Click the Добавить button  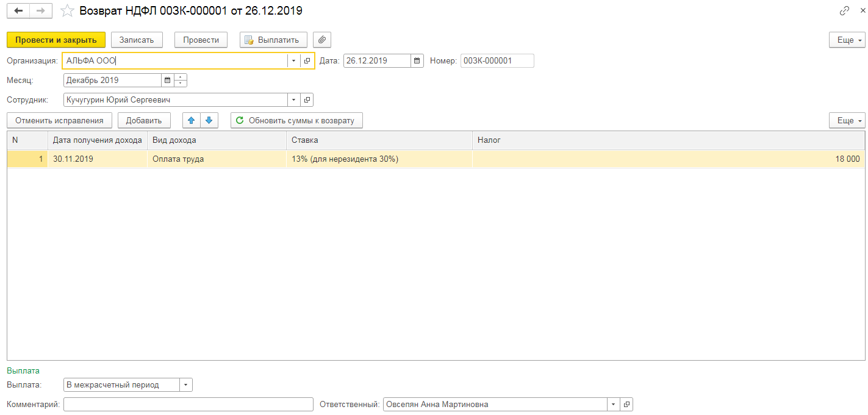(144, 120)
